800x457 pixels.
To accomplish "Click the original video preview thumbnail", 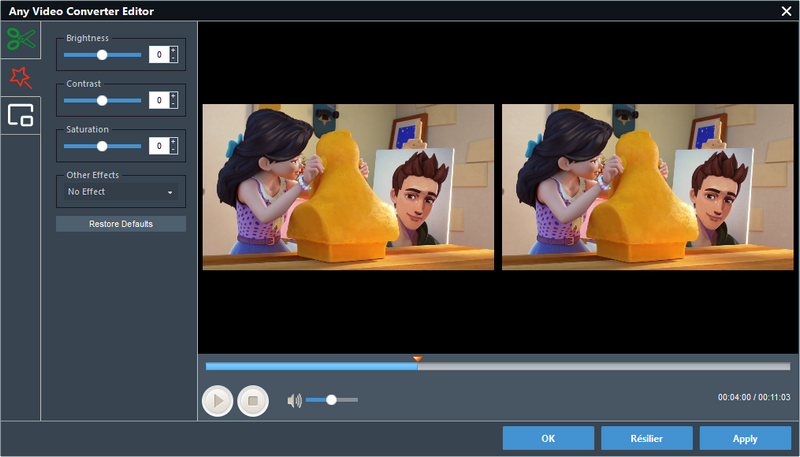I will point(348,187).
